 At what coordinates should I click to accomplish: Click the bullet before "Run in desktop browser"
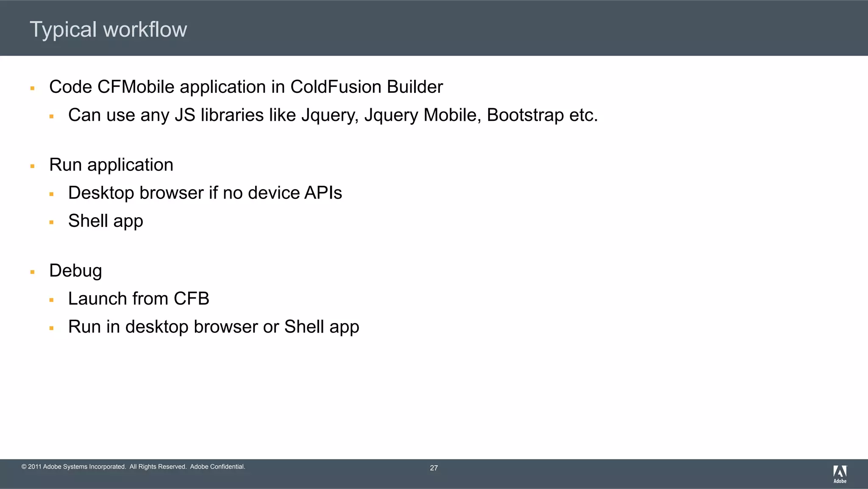(51, 328)
